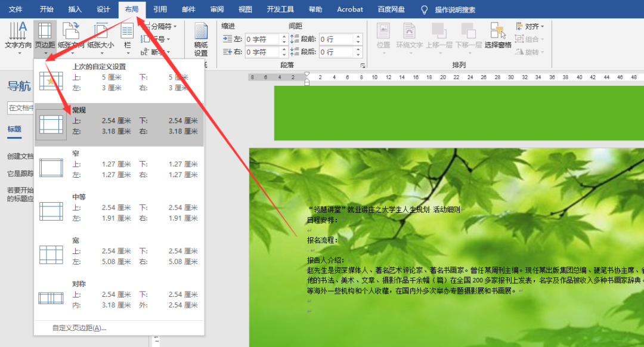Switch to the Acrobat tab
The width and height of the screenshot is (644, 347).
[350, 9]
